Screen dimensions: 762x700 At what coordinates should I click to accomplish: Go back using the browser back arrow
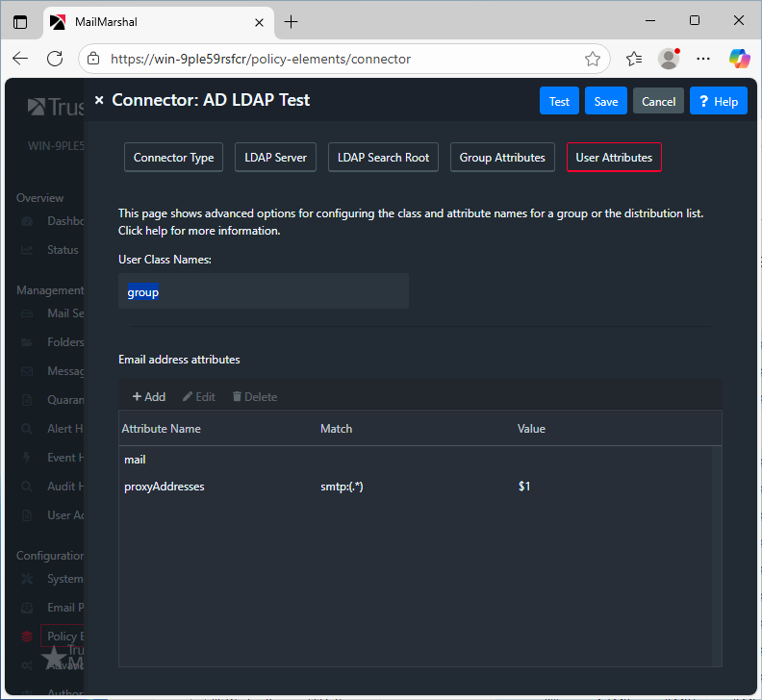click(x=21, y=59)
